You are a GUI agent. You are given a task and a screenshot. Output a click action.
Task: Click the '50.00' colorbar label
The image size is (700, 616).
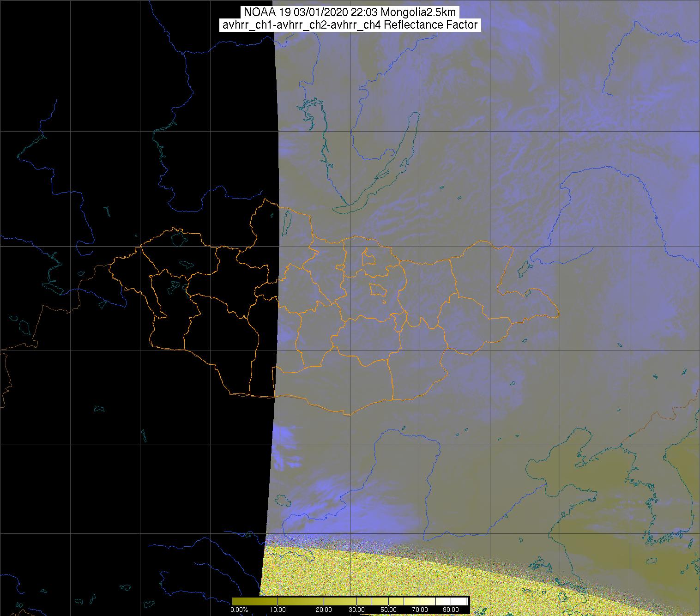pos(388,610)
